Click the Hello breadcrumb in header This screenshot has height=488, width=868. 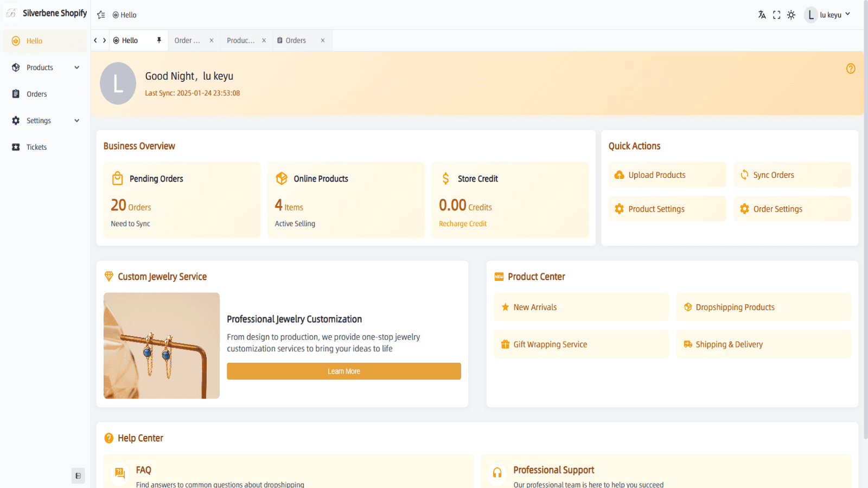click(x=124, y=15)
